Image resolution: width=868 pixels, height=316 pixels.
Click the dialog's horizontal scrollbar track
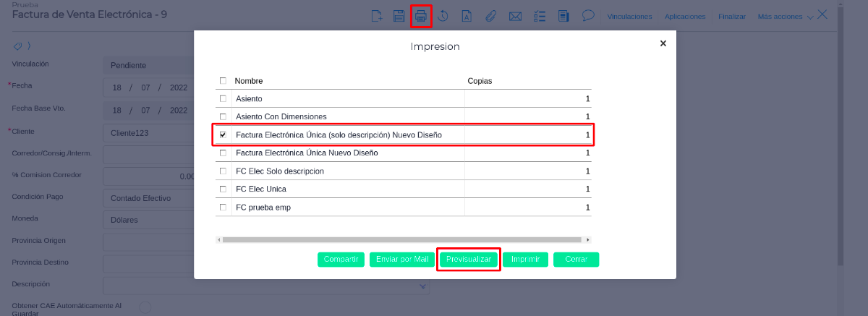[x=402, y=239]
